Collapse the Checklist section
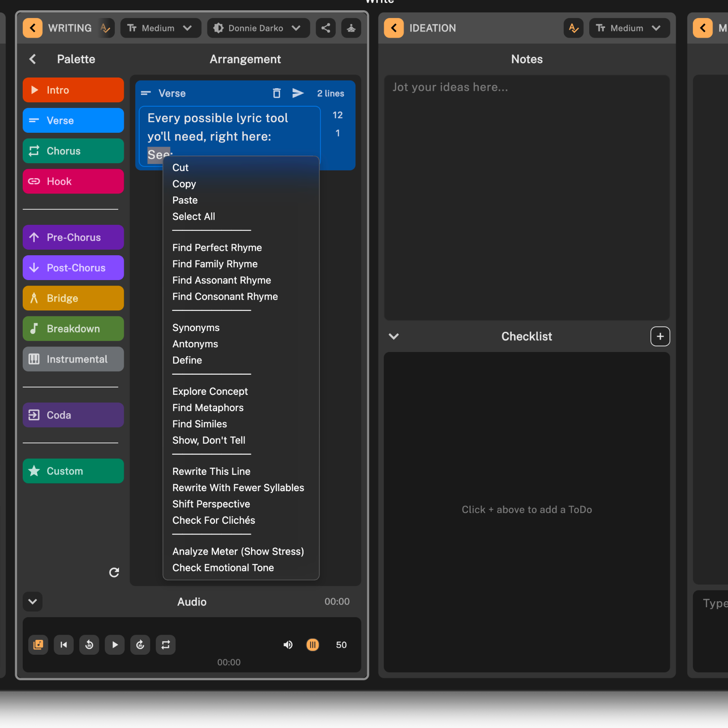 pos(394,337)
